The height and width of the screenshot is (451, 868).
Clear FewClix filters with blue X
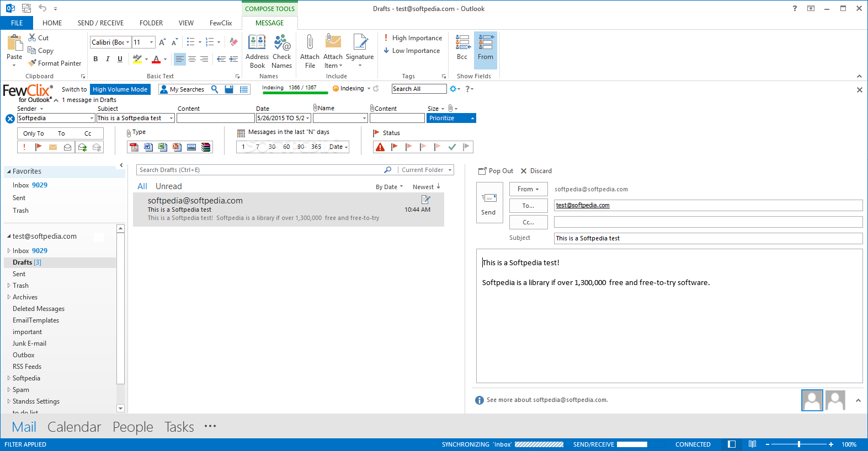coord(10,119)
